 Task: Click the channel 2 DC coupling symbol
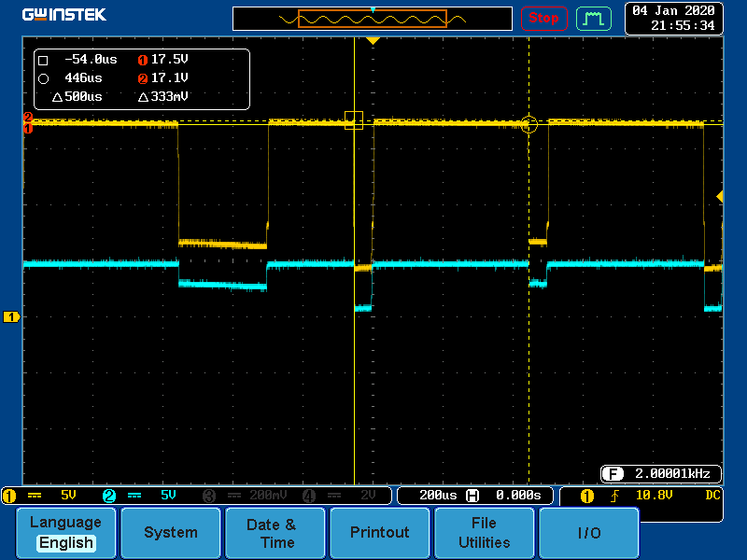coord(134,496)
